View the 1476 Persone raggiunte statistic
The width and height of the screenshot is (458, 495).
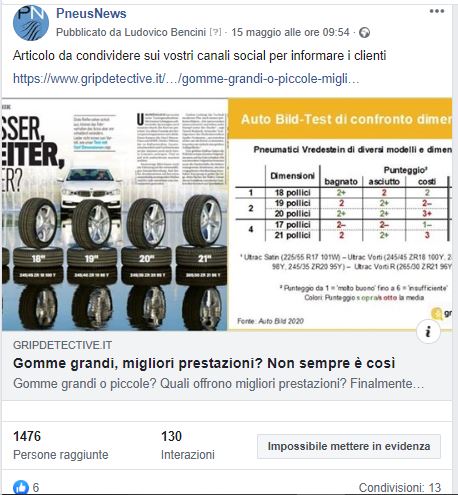pos(61,445)
